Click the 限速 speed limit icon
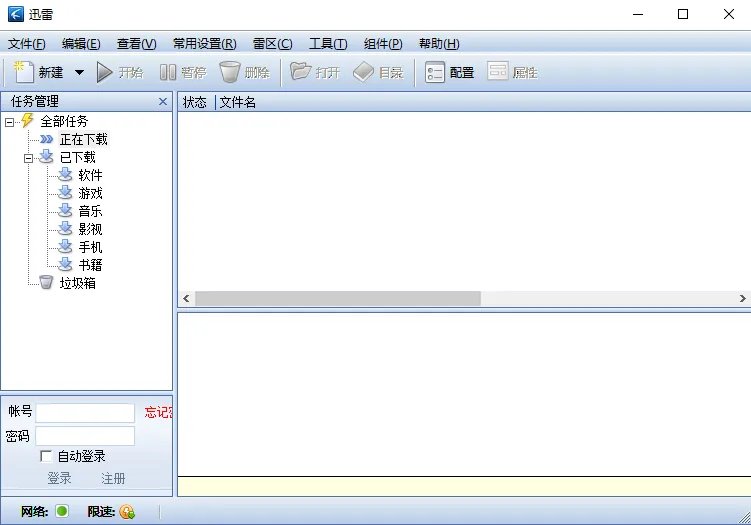The height and width of the screenshot is (525, 751). 127,512
